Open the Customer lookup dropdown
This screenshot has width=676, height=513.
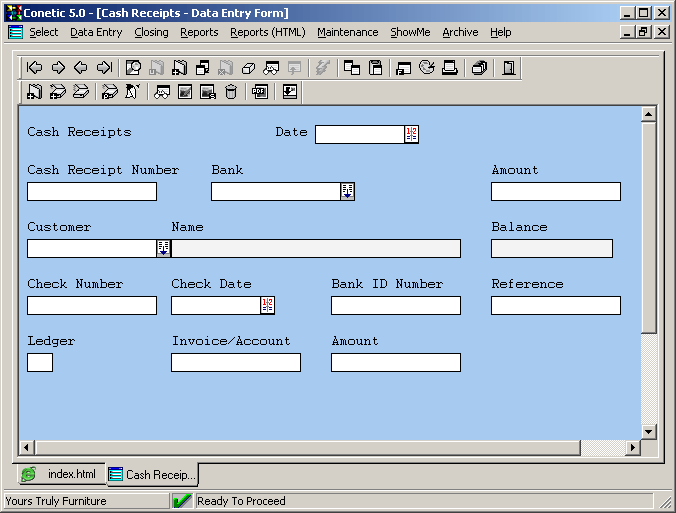coord(163,248)
